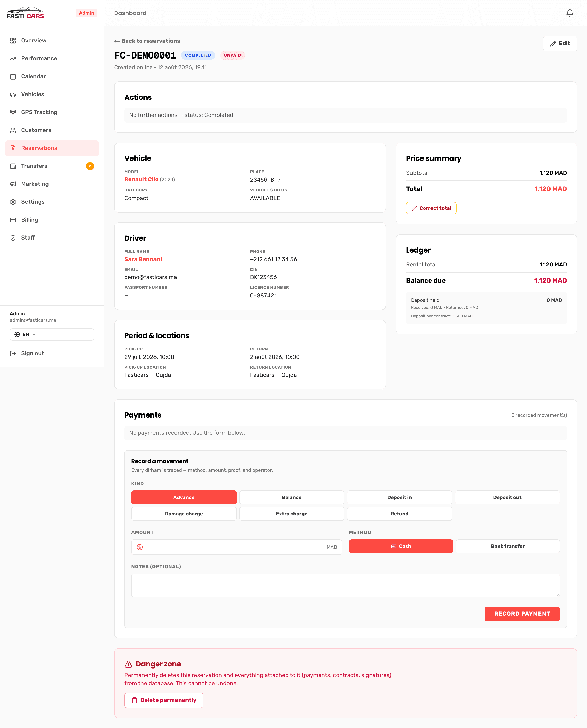The height and width of the screenshot is (728, 587).
Task: Click the Unpaid status badge
Action: [232, 55]
